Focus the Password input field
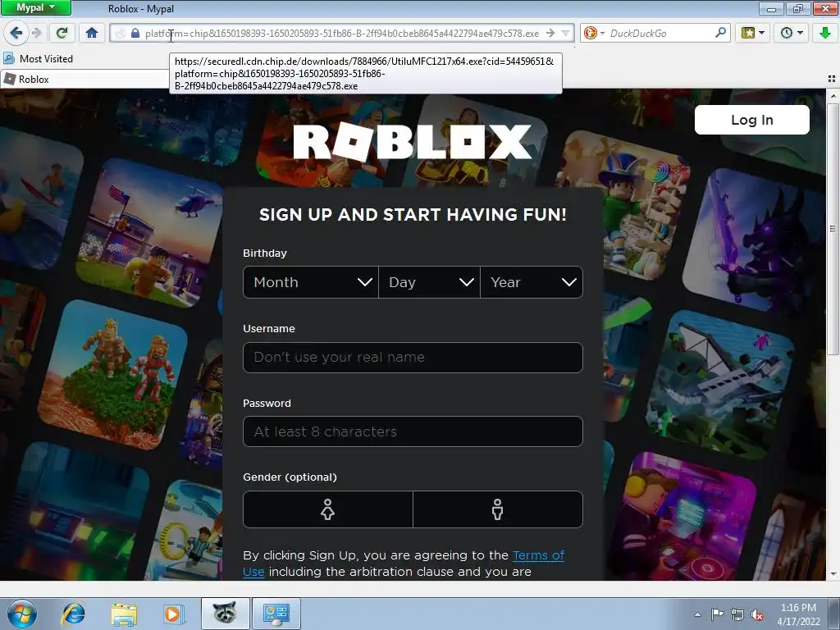Viewport: 840px width, 630px height. [x=413, y=431]
